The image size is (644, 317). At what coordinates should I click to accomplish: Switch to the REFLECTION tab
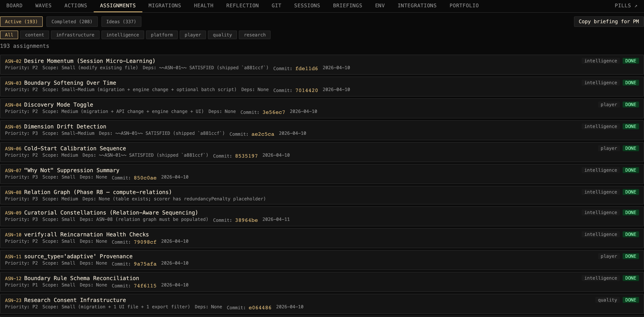point(242,5)
